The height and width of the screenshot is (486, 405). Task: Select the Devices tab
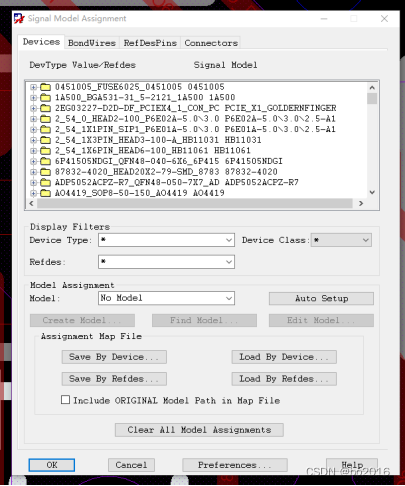click(x=41, y=42)
